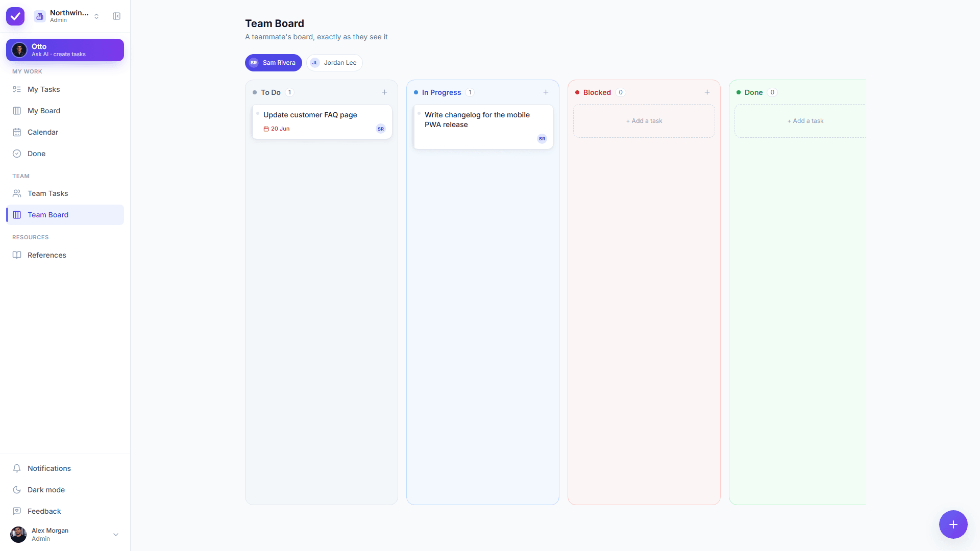
Task: Click the Blocked column heading
Action: (x=597, y=92)
